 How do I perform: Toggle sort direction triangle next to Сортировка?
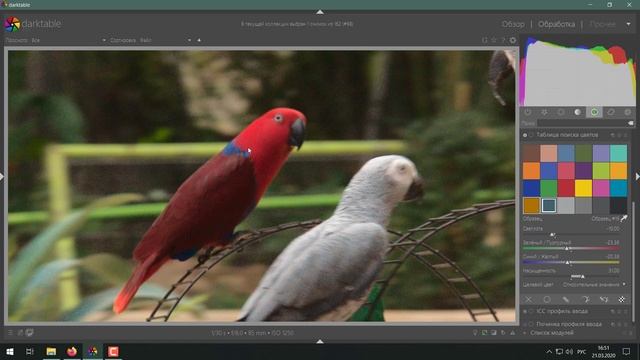coord(199,40)
